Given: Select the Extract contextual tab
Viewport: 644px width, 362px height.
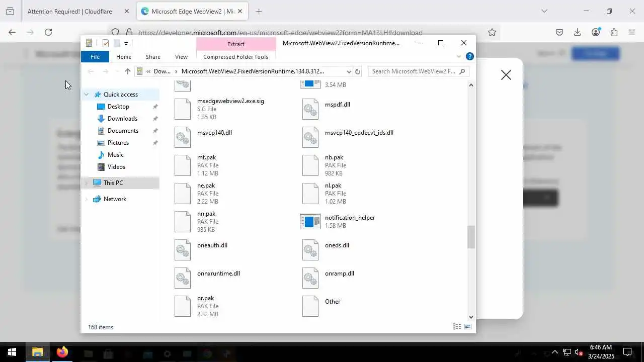Looking at the screenshot, I should [x=236, y=44].
